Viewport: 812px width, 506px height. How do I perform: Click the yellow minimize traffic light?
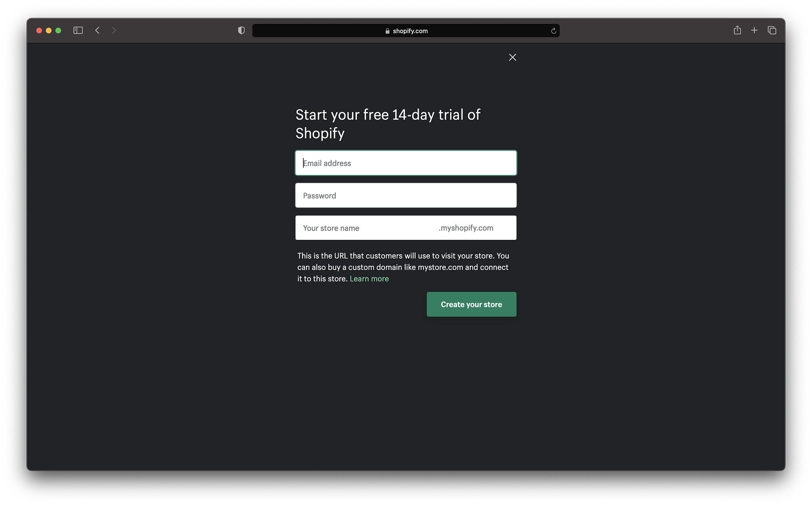pos(48,30)
